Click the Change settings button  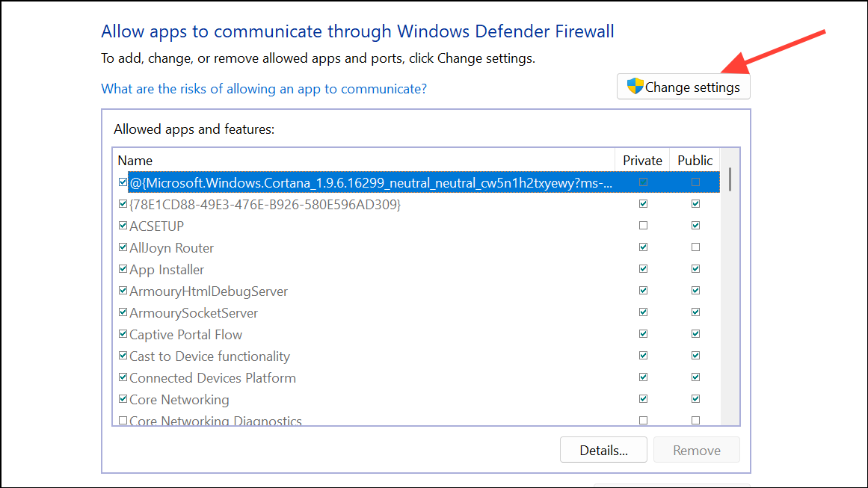pos(683,86)
